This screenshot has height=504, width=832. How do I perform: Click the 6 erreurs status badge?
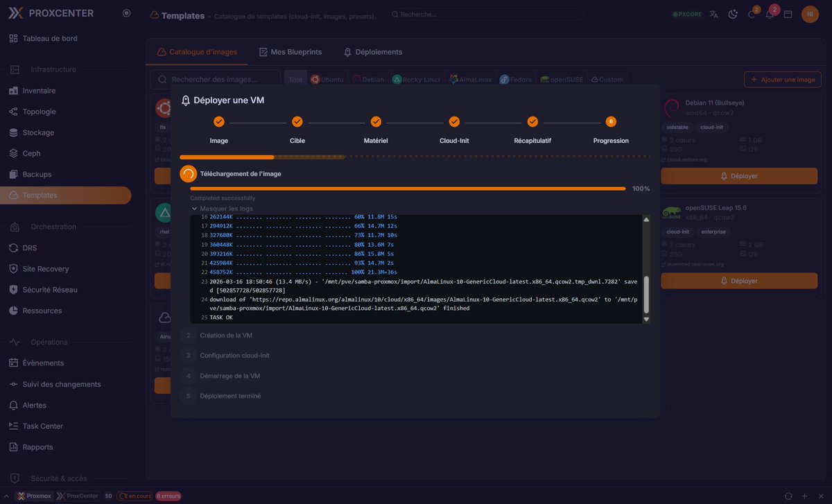coord(168,496)
